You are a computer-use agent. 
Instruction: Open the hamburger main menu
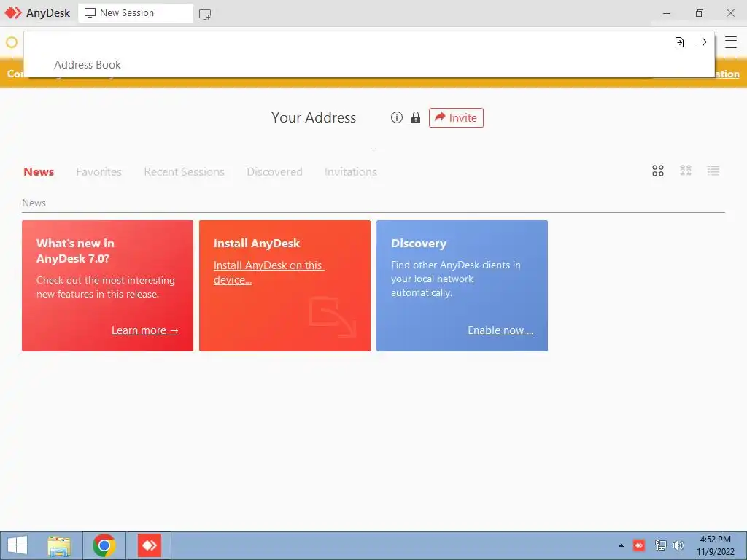tap(731, 42)
